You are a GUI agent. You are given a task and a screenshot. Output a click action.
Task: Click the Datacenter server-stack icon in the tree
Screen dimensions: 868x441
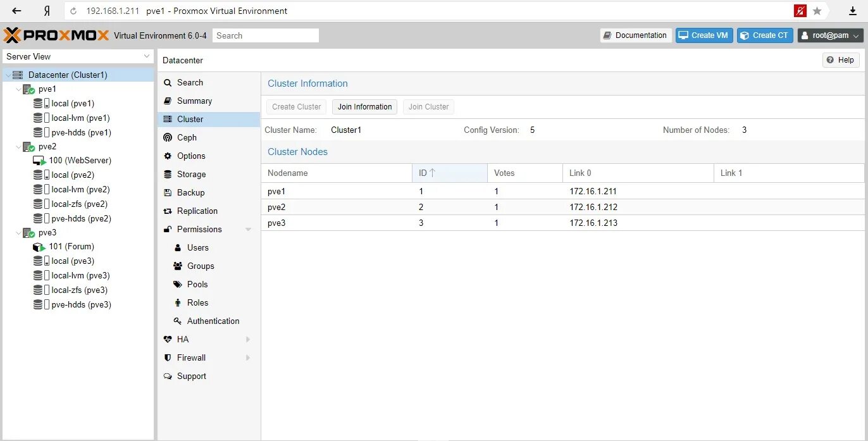pos(18,75)
